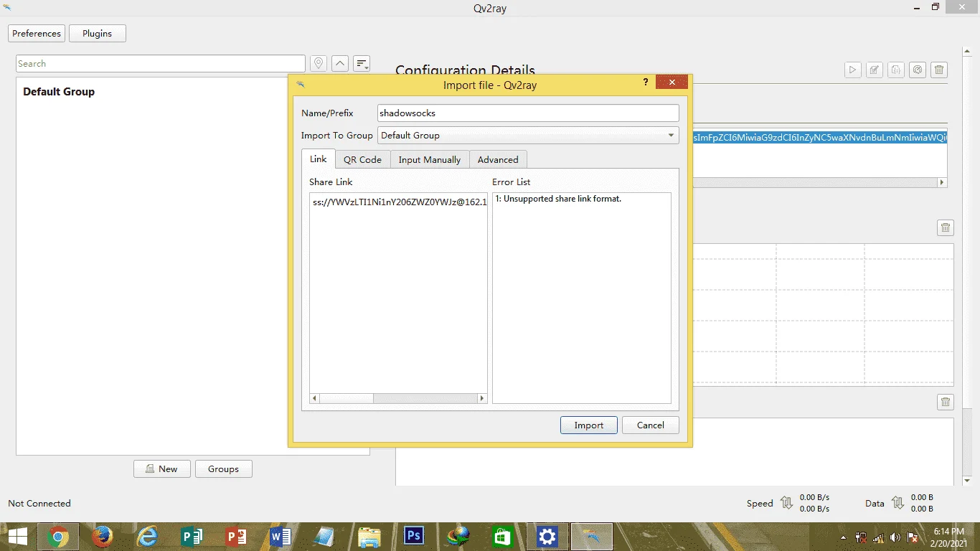This screenshot has height=551, width=980.
Task: Click the "Import To Group" label
Action: point(337,135)
